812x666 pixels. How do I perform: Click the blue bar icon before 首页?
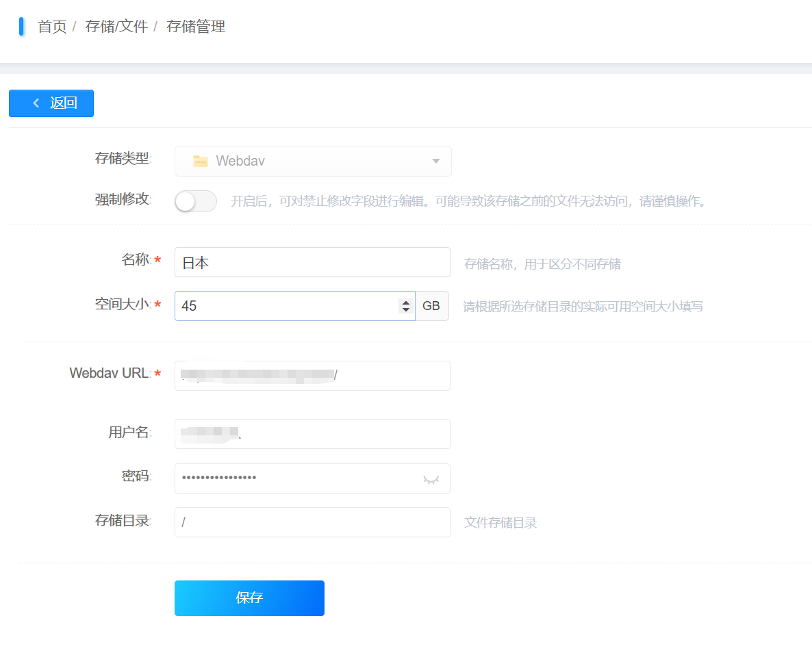pos(21,27)
